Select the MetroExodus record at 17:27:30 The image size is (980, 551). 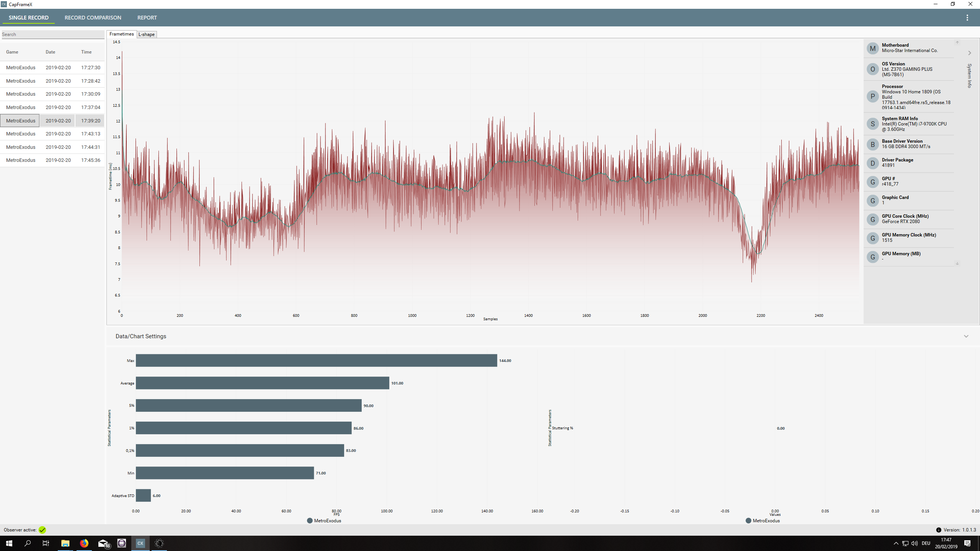tap(52, 68)
